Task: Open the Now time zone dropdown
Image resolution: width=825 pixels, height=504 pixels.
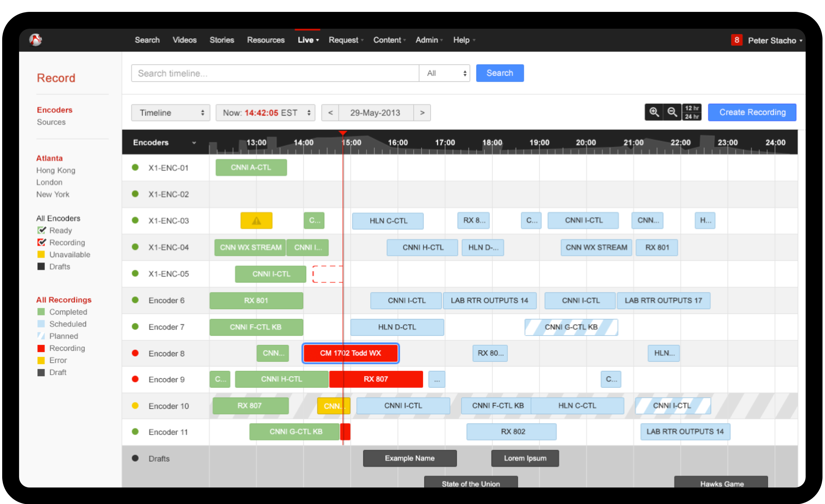Action: tap(266, 112)
